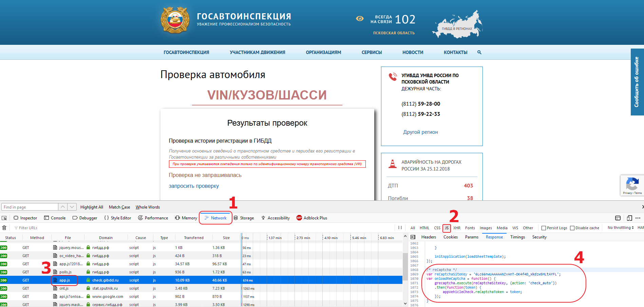Click the red phone icon in contacts box
Screen dimensions: 644x307
(393, 77)
